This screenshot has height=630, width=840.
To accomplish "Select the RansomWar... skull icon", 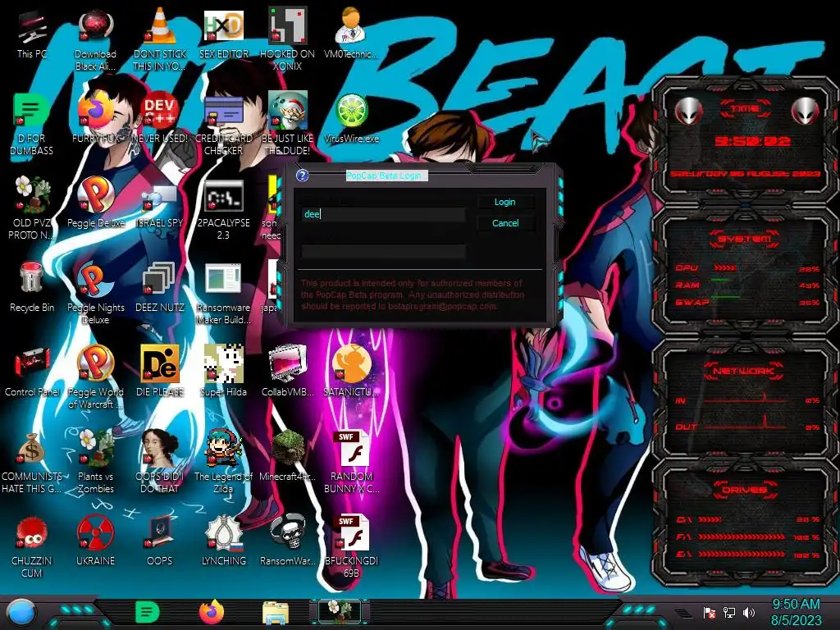I will [x=288, y=540].
